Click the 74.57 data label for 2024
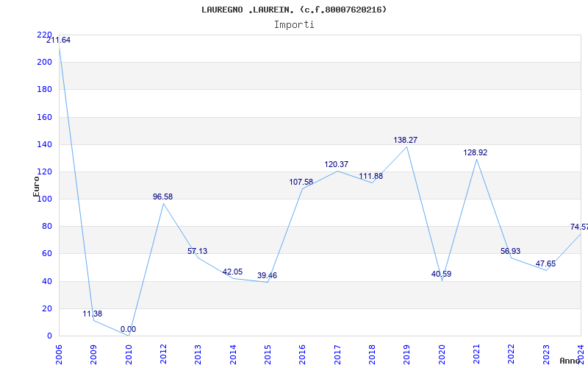 coord(579,227)
